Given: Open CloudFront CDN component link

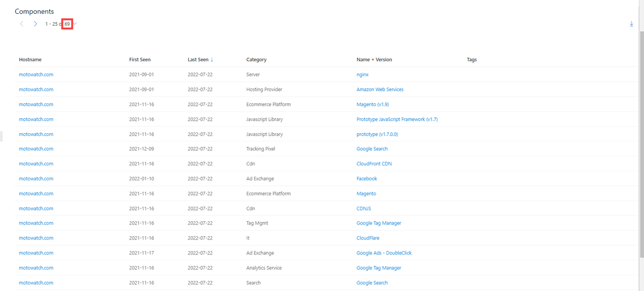Looking at the screenshot, I should click(375, 164).
